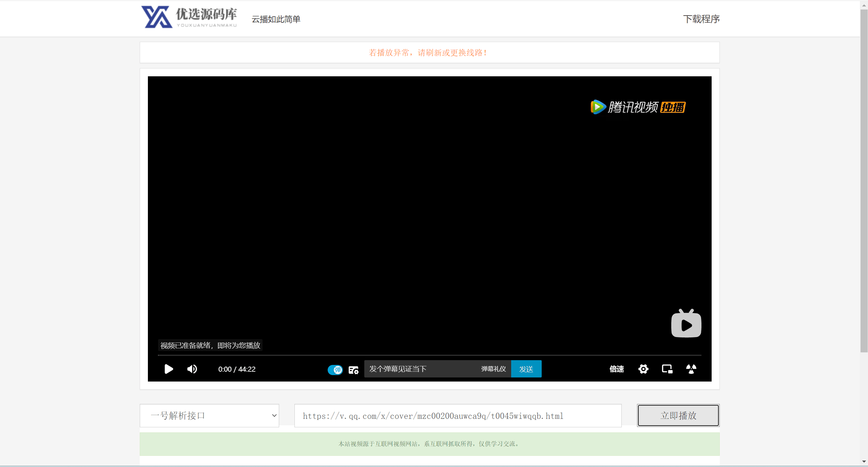The height and width of the screenshot is (467, 868).
Task: Open danmaku settings icon
Action: pos(353,370)
